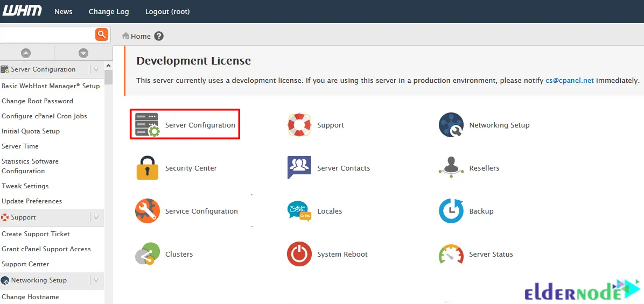644x304 pixels.
Task: Click the sidebar scrollbar thumb
Action: [108, 77]
